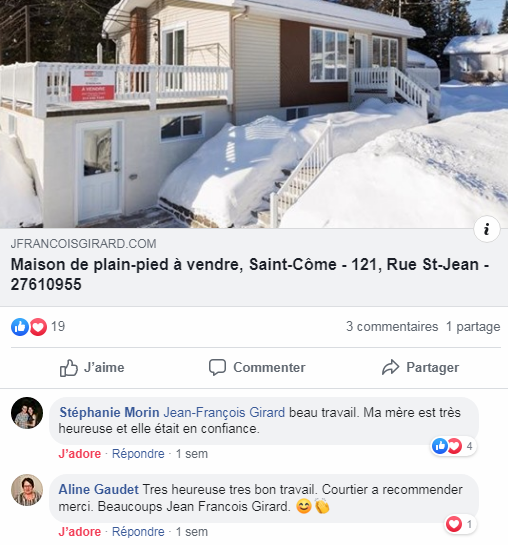
Task: Open the blue like reaction icon on the post
Action: (20, 327)
